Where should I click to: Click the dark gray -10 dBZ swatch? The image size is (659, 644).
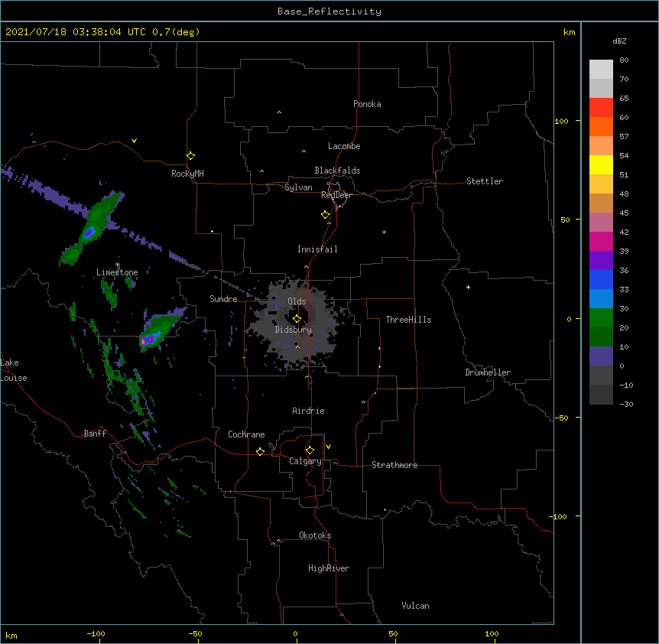point(601,395)
